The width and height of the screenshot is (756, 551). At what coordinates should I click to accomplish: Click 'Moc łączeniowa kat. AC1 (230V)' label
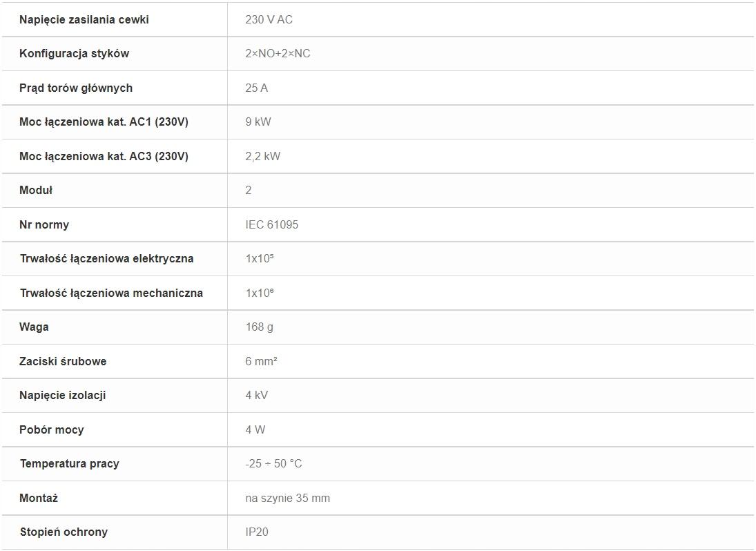(104, 122)
